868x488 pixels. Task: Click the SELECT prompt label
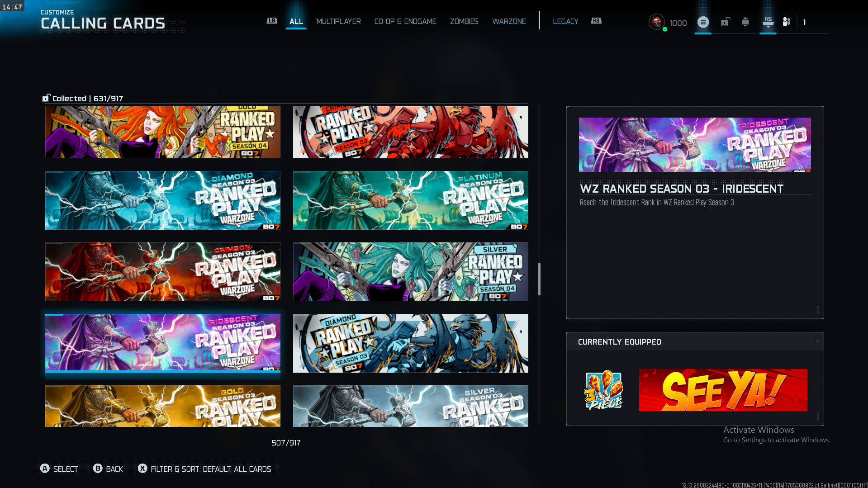[66, 469]
